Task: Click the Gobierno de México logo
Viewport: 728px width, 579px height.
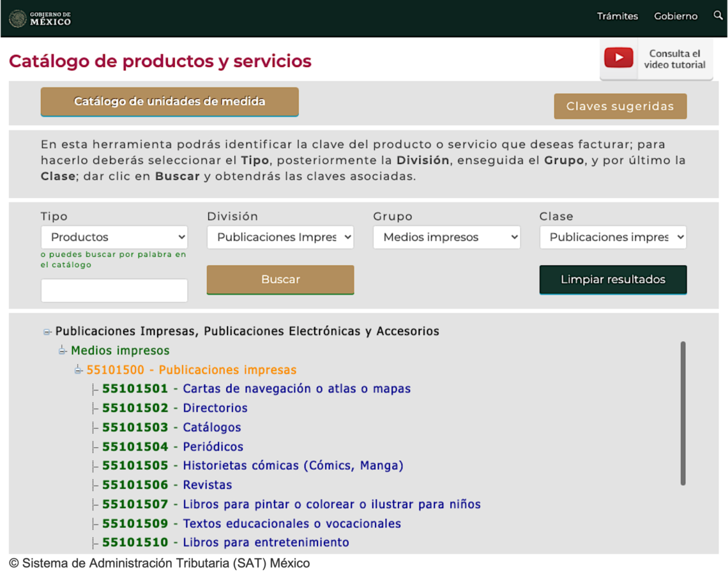Action: click(x=40, y=18)
